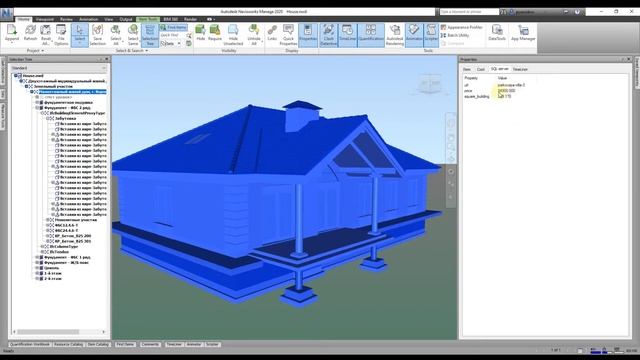
Task: Open the Cost tab in Properties
Action: tap(481, 69)
